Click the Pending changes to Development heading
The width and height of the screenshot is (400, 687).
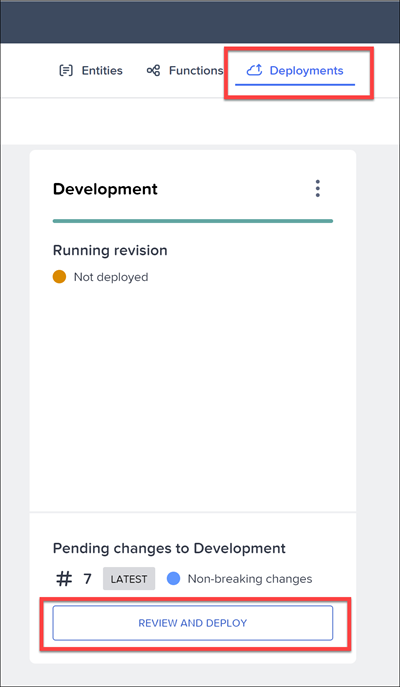(169, 548)
